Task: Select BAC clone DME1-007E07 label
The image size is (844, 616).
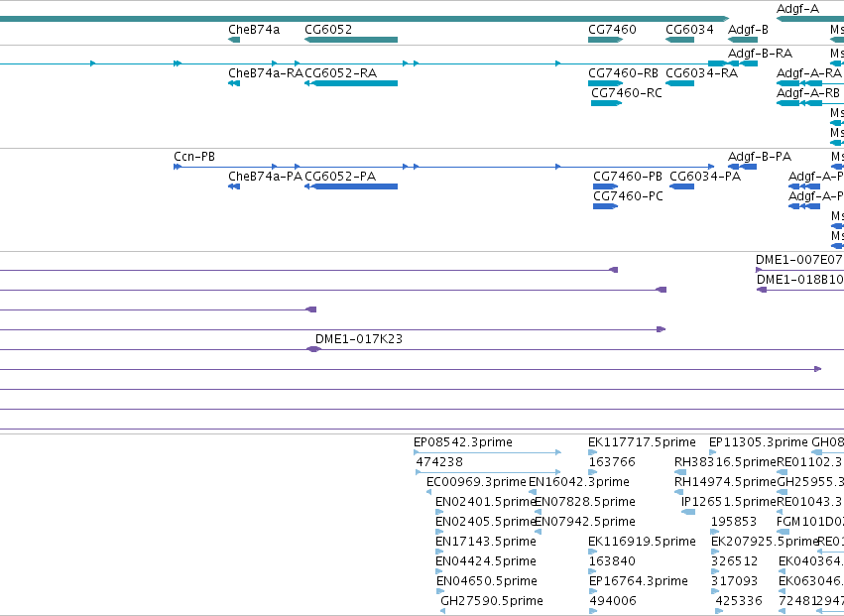Action: pos(799,260)
